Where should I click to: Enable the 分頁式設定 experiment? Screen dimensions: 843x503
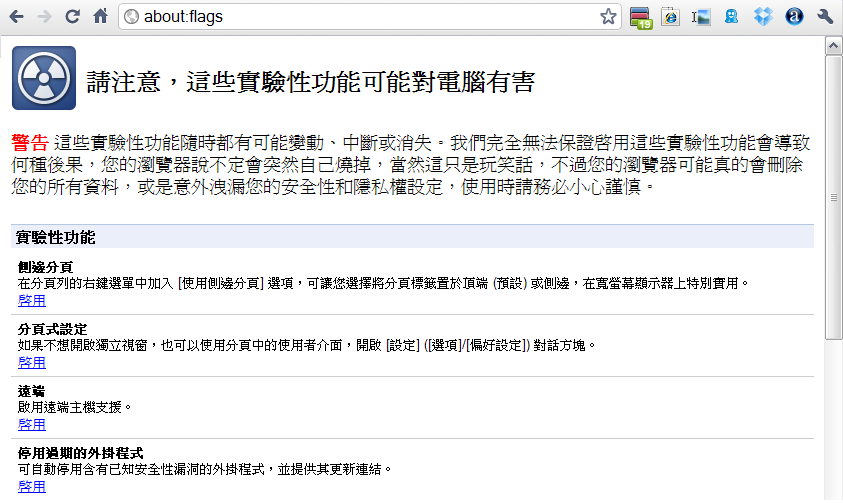click(32, 363)
